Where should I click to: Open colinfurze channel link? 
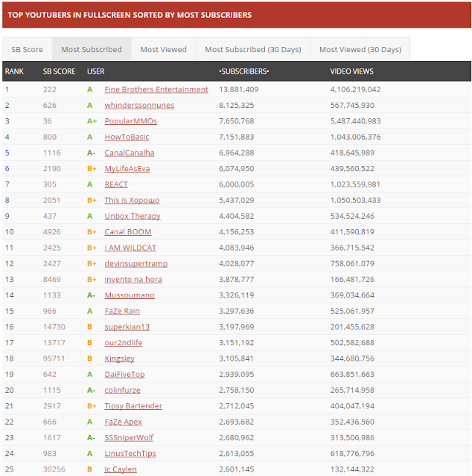[x=123, y=390]
